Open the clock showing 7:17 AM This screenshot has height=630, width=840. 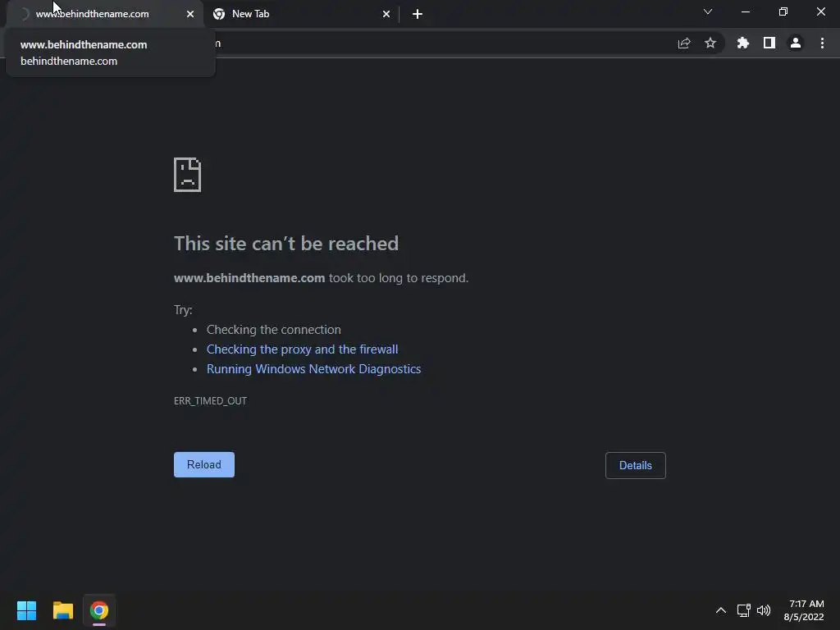click(x=804, y=610)
